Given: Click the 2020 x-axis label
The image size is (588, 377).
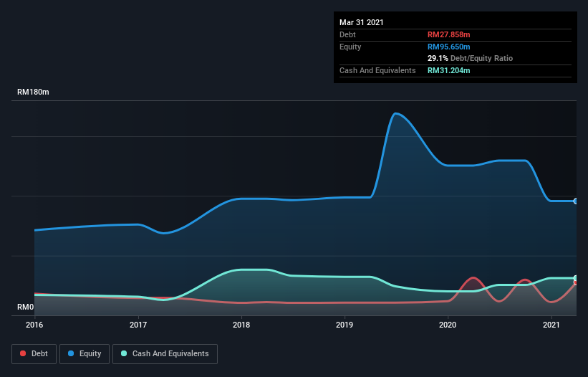Looking at the screenshot, I should point(448,325).
